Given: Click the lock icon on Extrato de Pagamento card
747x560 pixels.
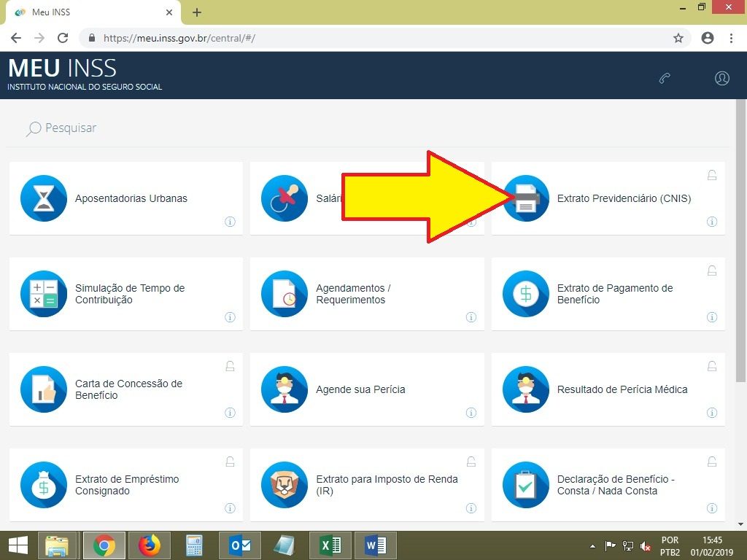Looking at the screenshot, I should click(712, 271).
